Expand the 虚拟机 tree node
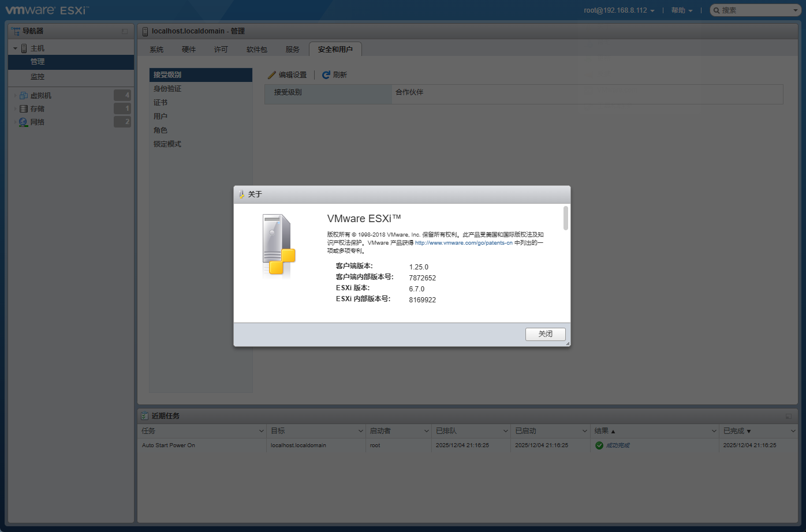Screen dimensions: 806x532 [16, 95]
